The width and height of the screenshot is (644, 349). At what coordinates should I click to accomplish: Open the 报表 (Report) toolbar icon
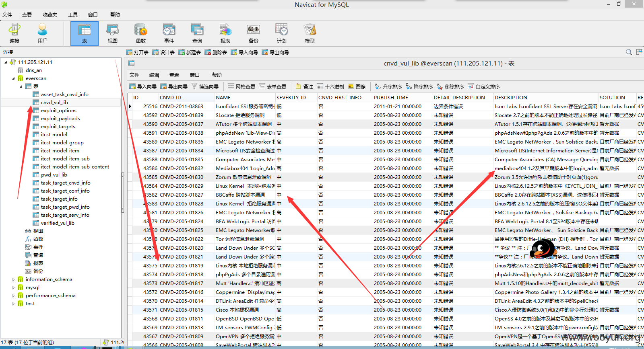pyautogui.click(x=225, y=33)
